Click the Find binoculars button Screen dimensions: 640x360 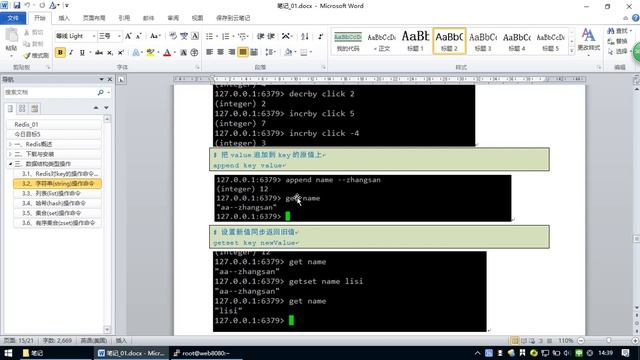[618, 31]
